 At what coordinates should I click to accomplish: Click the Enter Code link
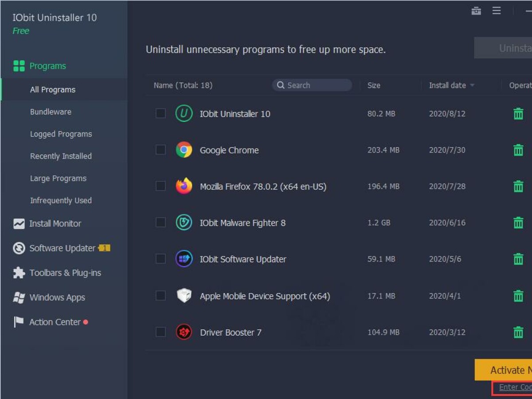[x=515, y=387]
